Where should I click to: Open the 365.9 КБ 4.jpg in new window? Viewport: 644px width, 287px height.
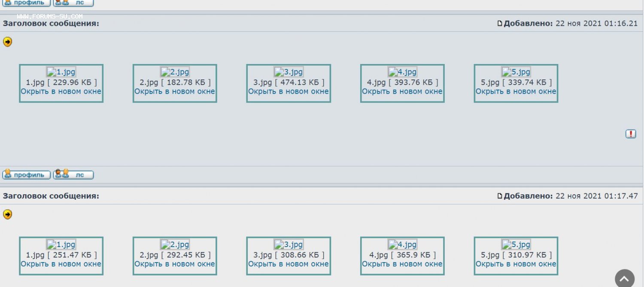[x=402, y=264]
